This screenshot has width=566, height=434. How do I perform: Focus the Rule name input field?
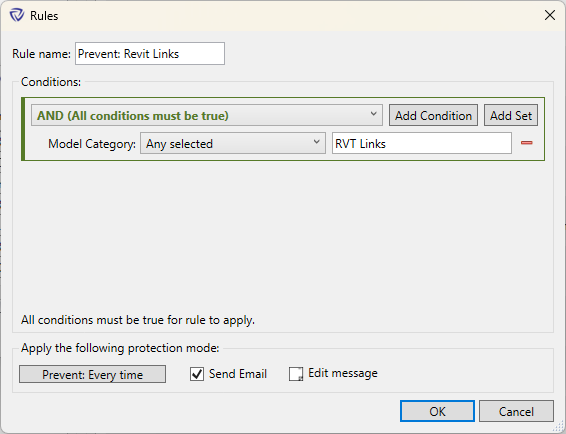pos(150,54)
